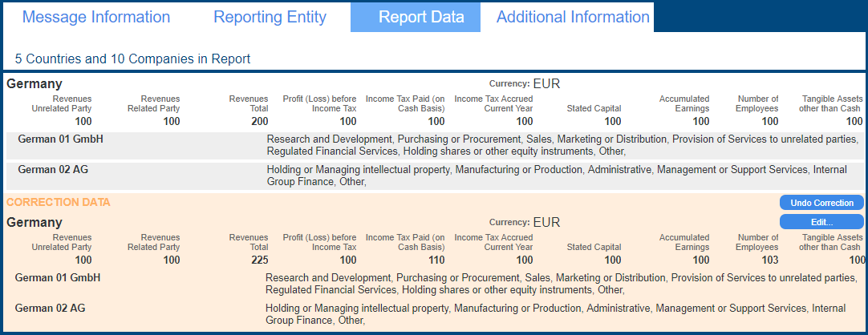The image size is (868, 335).
Task: Click the EUR currency in the correction section
Action: pos(546,222)
